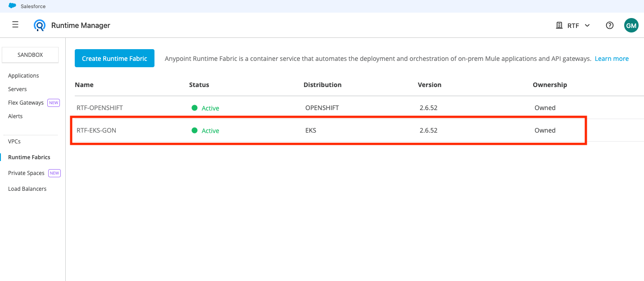This screenshot has width=644, height=281.
Task: Click version 2.6.52 in RTF-EKS-GON row
Action: click(428, 130)
